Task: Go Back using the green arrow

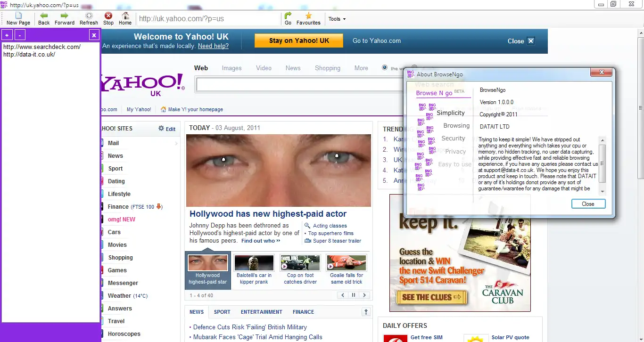Action: pos(44,19)
